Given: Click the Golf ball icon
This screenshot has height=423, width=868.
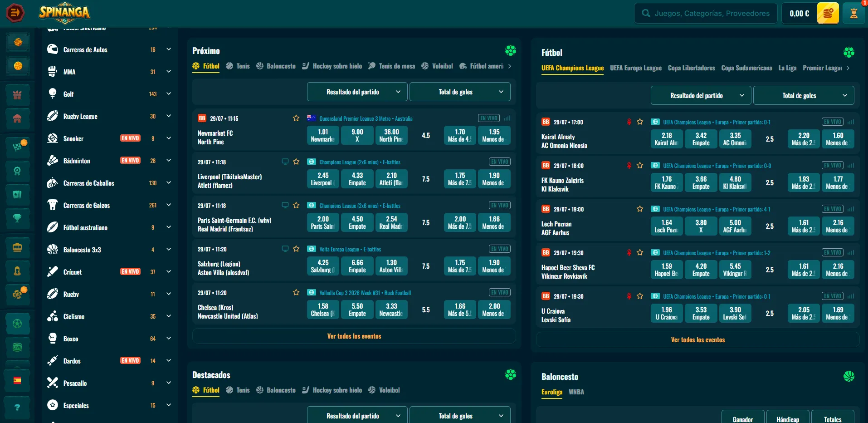Looking at the screenshot, I should pyautogui.click(x=53, y=93).
